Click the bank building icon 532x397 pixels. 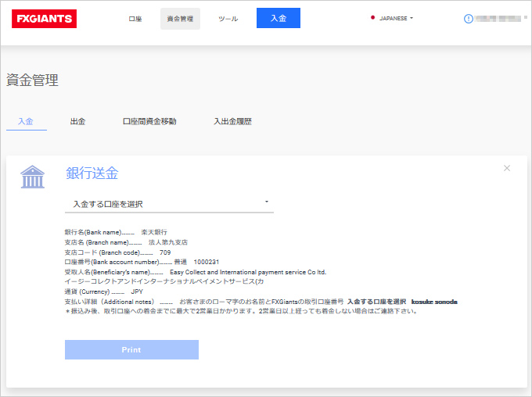(33, 177)
